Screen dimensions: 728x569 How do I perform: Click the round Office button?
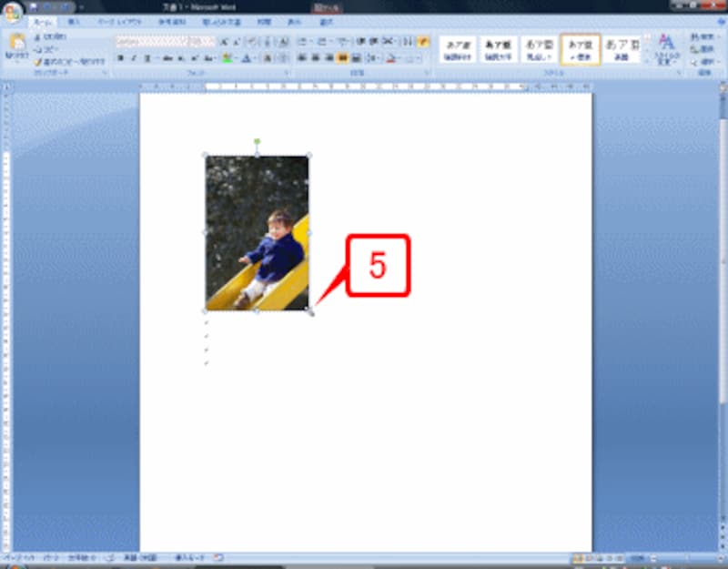(x=13, y=13)
